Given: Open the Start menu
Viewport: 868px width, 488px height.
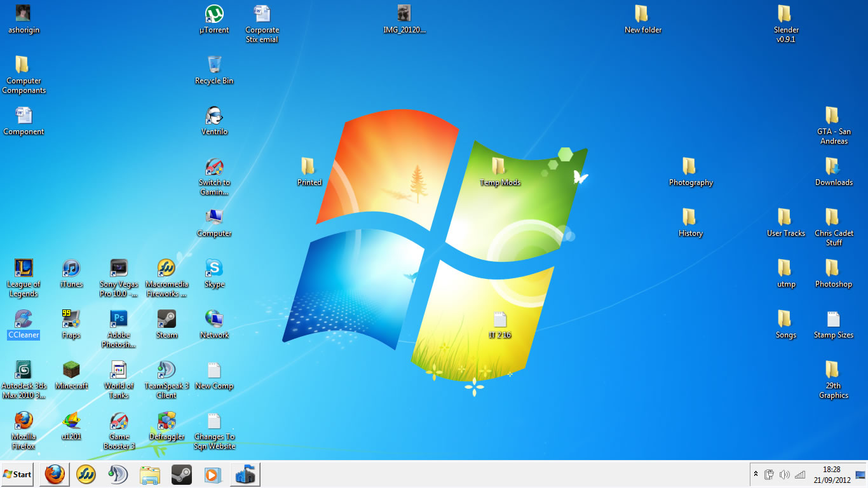Looking at the screenshot, I should 17,474.
